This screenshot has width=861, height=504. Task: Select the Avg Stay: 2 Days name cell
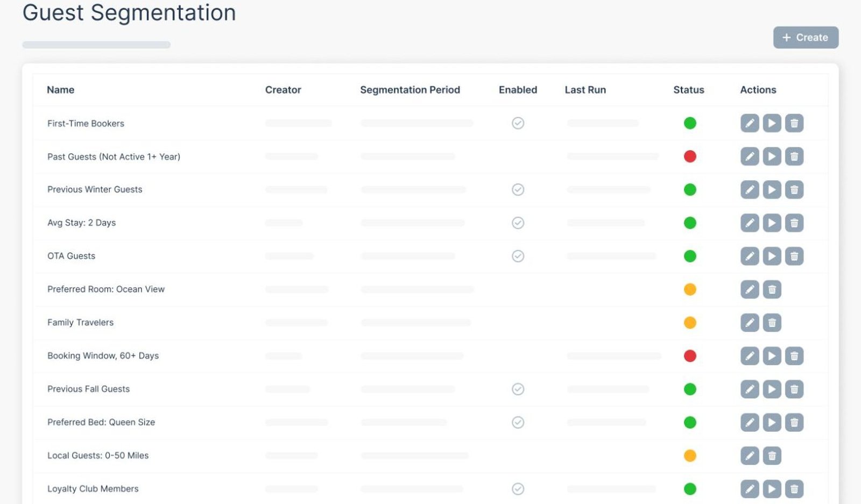(81, 223)
